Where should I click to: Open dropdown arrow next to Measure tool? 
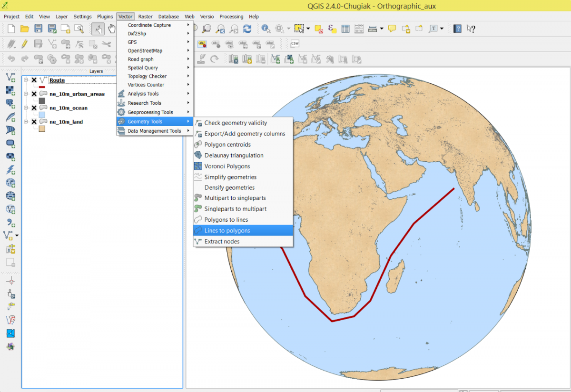tap(382, 29)
